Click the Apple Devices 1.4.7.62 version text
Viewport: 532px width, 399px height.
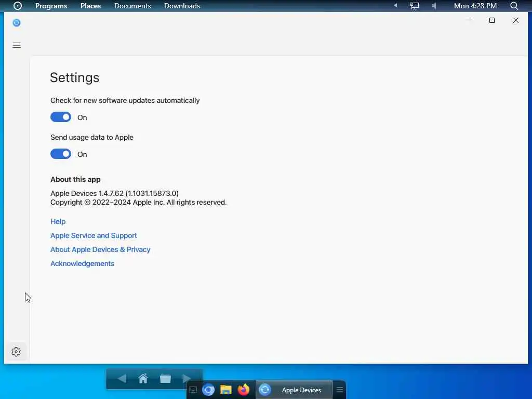click(114, 193)
